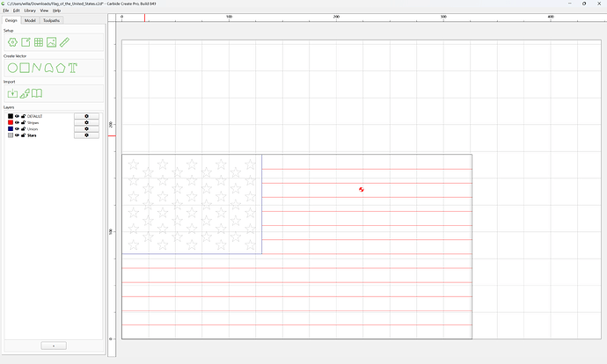Screen dimensions: 607x364
Task: Click the add layer button below the Layers list
Action: (x=54, y=346)
